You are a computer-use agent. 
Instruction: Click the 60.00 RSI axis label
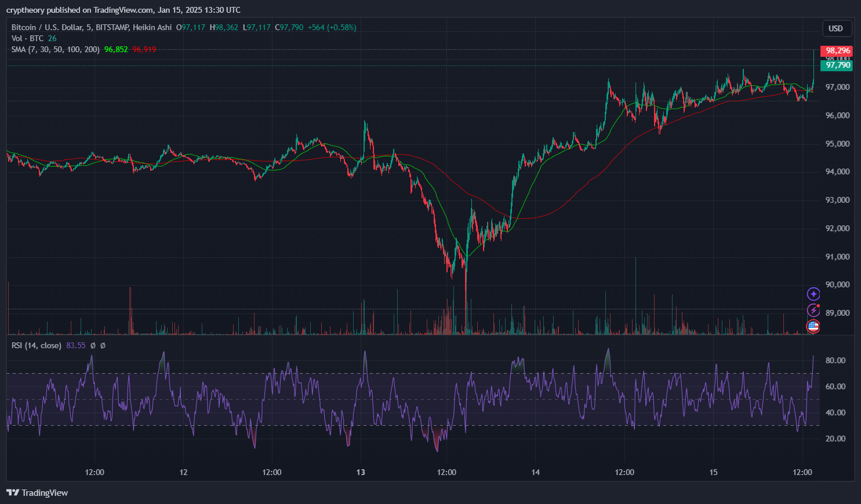pos(835,386)
